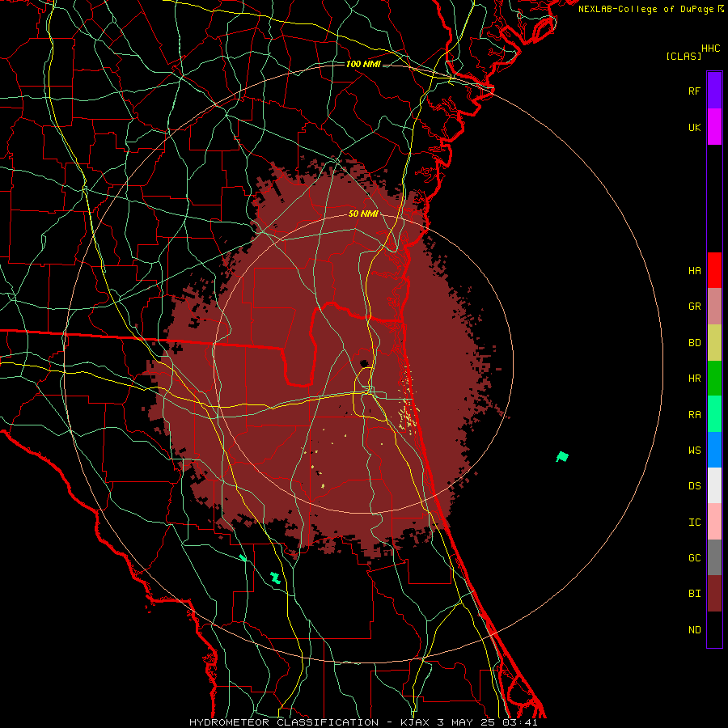Image resolution: width=728 pixels, height=728 pixels.
Task: Click the UK magenta legend swatch
Action: pyautogui.click(x=714, y=127)
